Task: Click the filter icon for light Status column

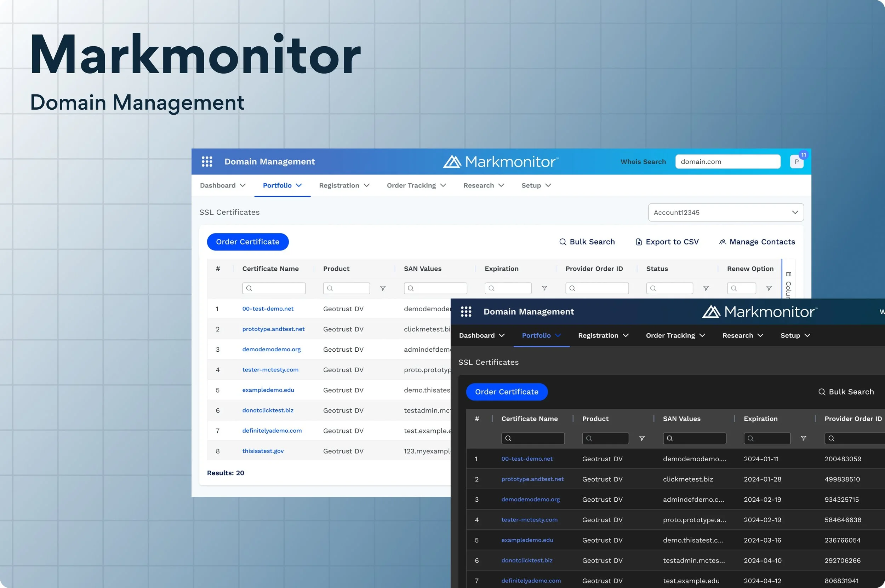Action: (706, 288)
